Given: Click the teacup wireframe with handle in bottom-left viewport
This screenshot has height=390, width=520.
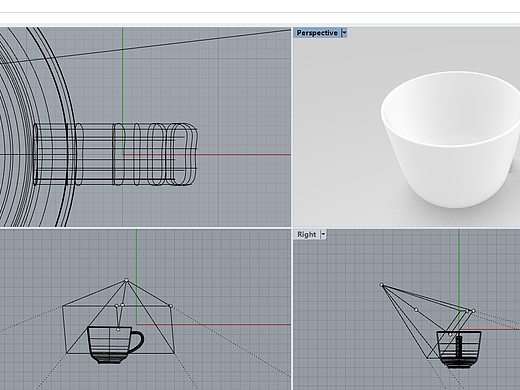Looking at the screenshot, I should 115,345.
